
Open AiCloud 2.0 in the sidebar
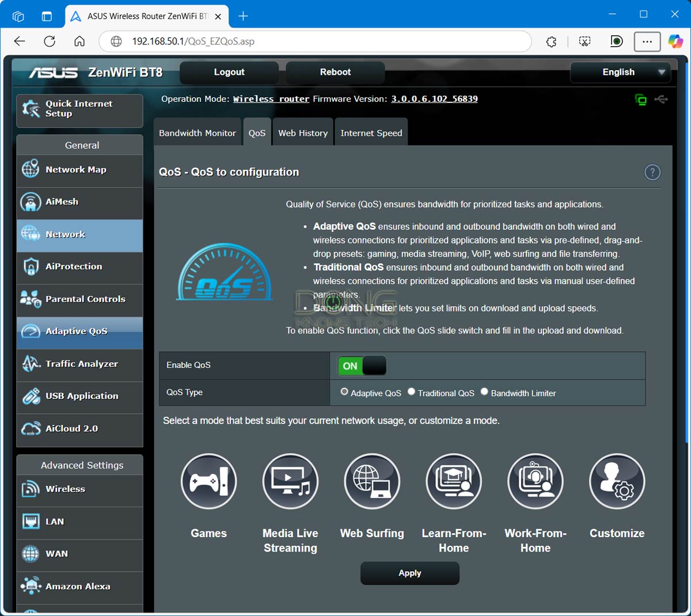pyautogui.click(x=79, y=430)
